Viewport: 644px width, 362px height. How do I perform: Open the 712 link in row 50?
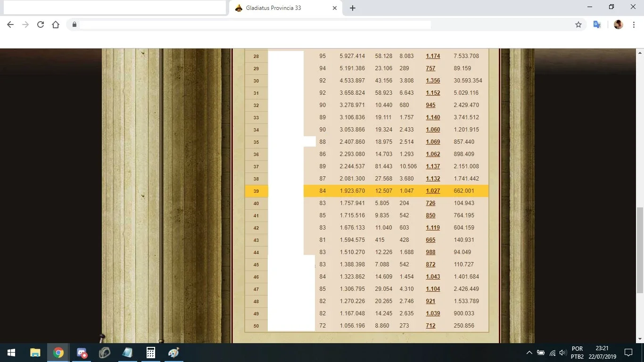pyautogui.click(x=430, y=326)
